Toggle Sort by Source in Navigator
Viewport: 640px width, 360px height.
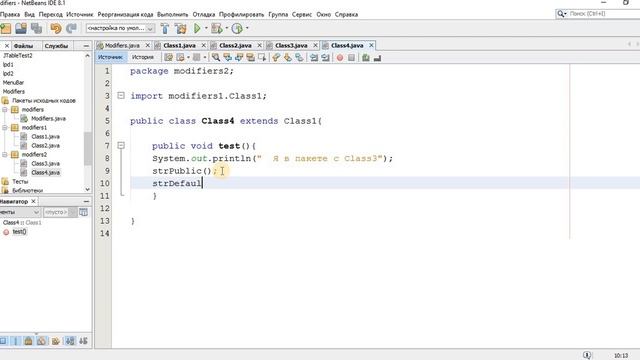[x=83, y=341]
